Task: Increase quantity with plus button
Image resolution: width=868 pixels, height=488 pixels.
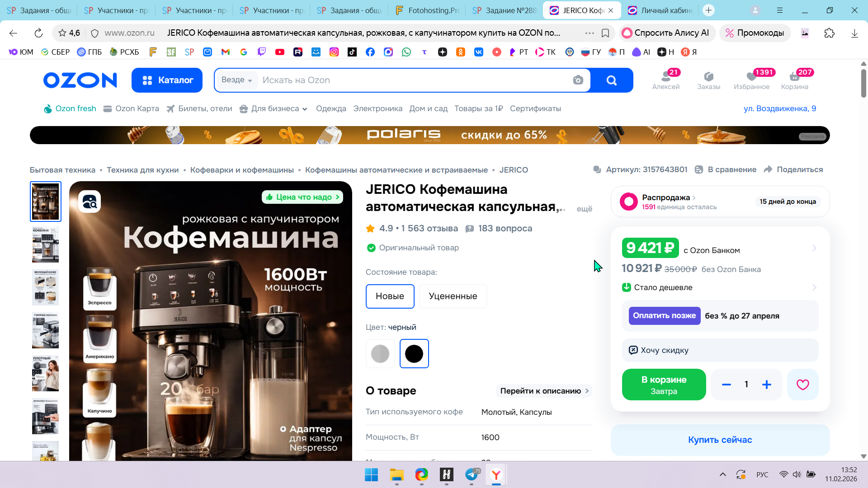Action: pyautogui.click(x=766, y=385)
